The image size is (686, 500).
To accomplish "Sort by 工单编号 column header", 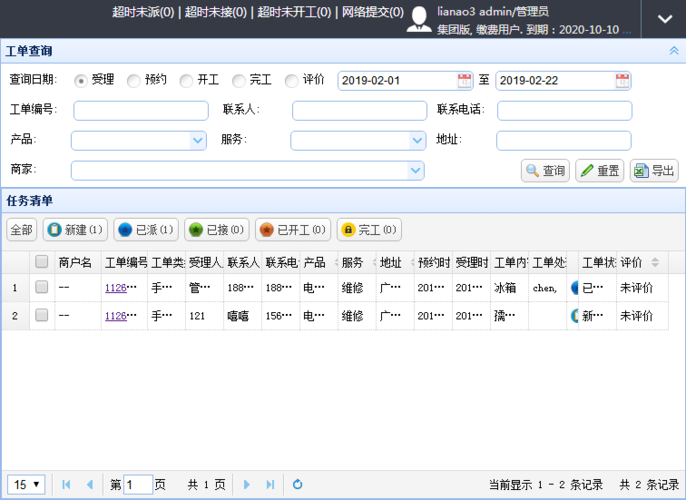I will pyautogui.click(x=126, y=262).
